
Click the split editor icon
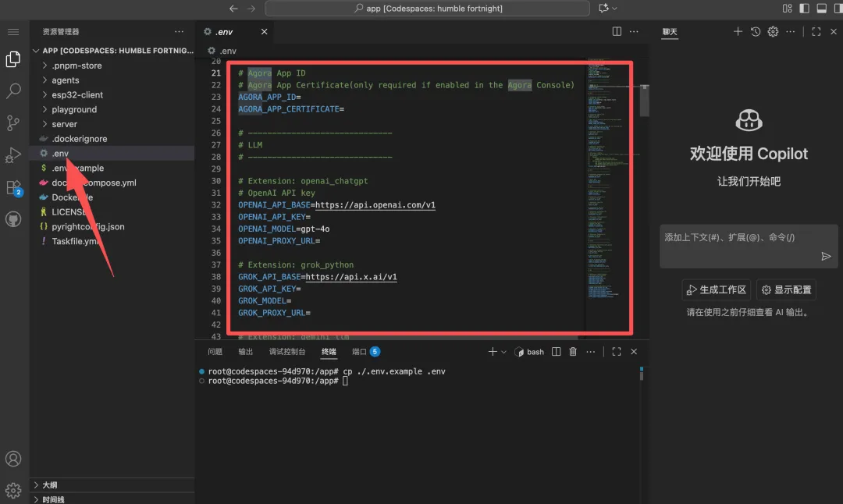617,32
